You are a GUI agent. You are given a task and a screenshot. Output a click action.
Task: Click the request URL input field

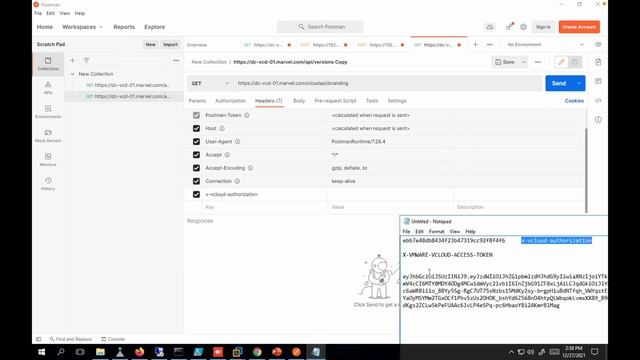point(388,83)
